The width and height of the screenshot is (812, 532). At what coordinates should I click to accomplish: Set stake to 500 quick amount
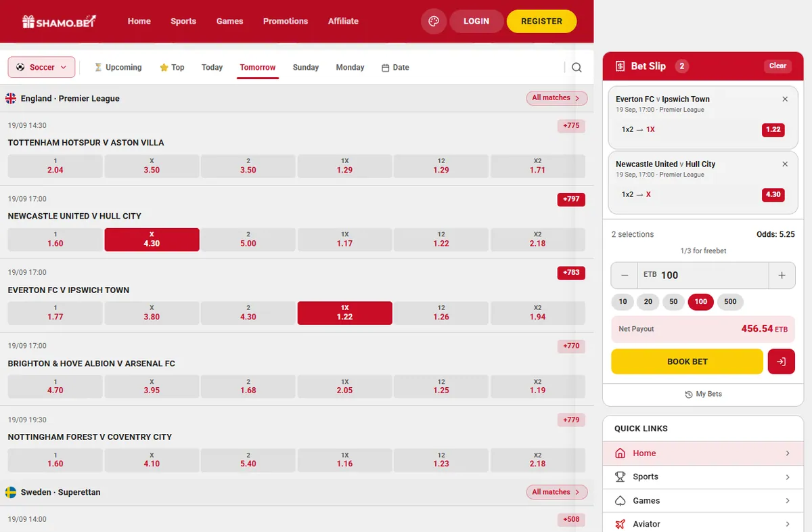pyautogui.click(x=730, y=302)
